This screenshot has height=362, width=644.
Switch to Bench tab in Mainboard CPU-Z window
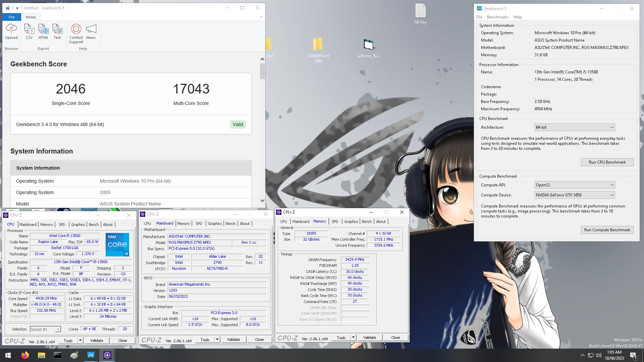tap(230, 224)
